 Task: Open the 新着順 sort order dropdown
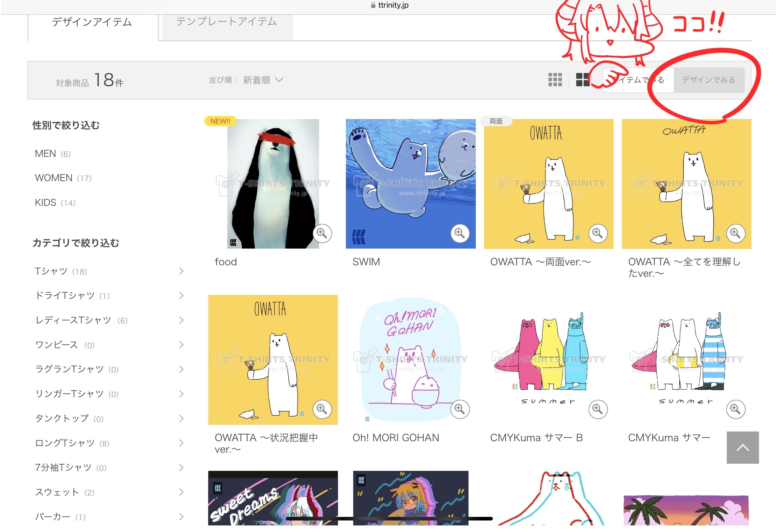coord(263,80)
